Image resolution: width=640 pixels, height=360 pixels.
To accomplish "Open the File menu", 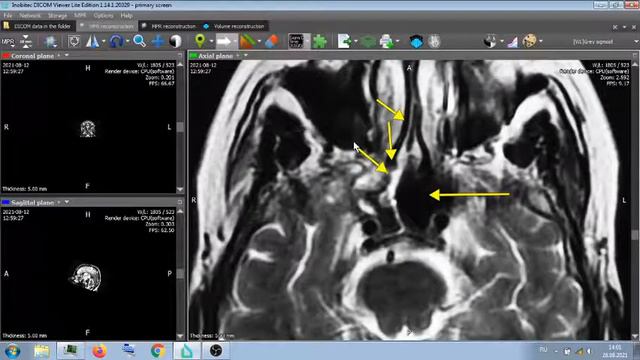I will coord(7,16).
